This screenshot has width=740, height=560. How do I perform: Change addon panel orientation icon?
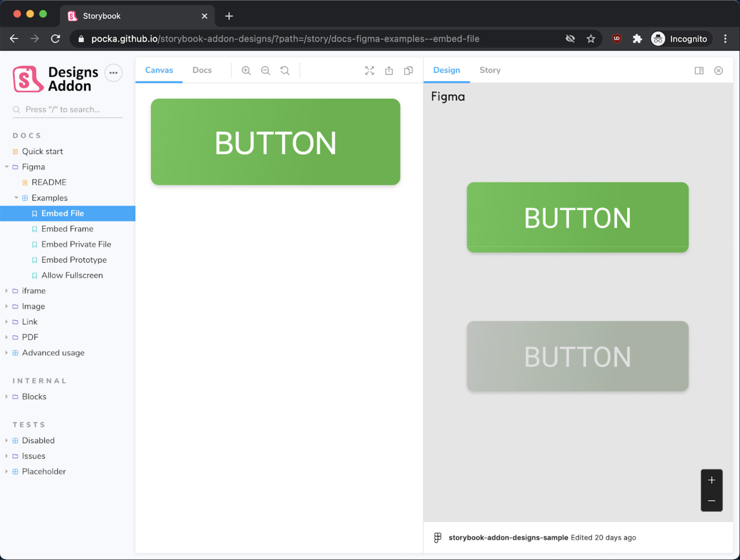point(699,71)
